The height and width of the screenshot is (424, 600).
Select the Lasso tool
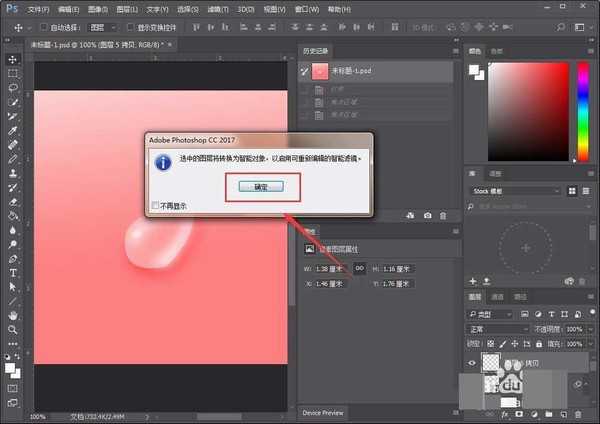pos(13,87)
